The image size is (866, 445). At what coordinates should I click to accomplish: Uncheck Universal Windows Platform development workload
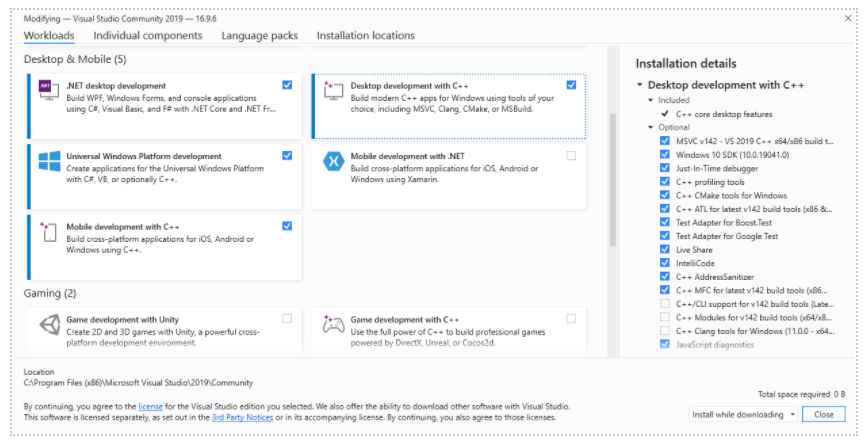pos(287,156)
